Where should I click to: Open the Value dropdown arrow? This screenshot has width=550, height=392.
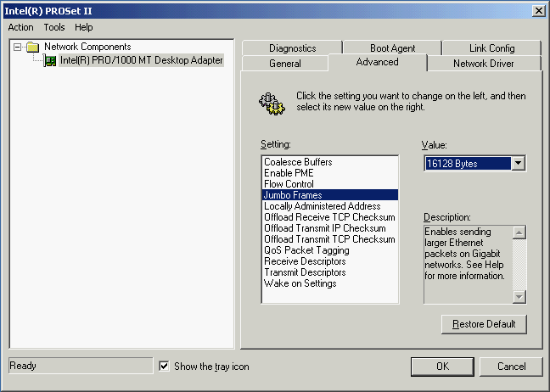point(518,164)
